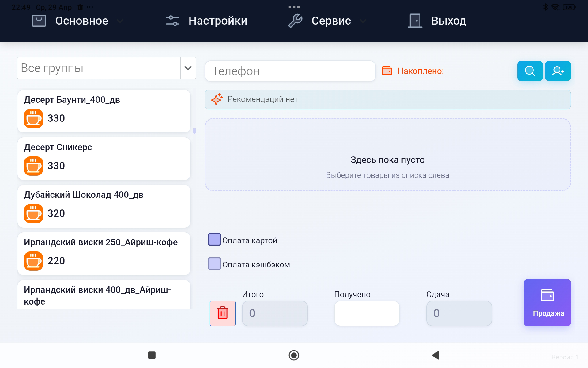Focus the Получено input field
588x368 pixels.
[367, 313]
